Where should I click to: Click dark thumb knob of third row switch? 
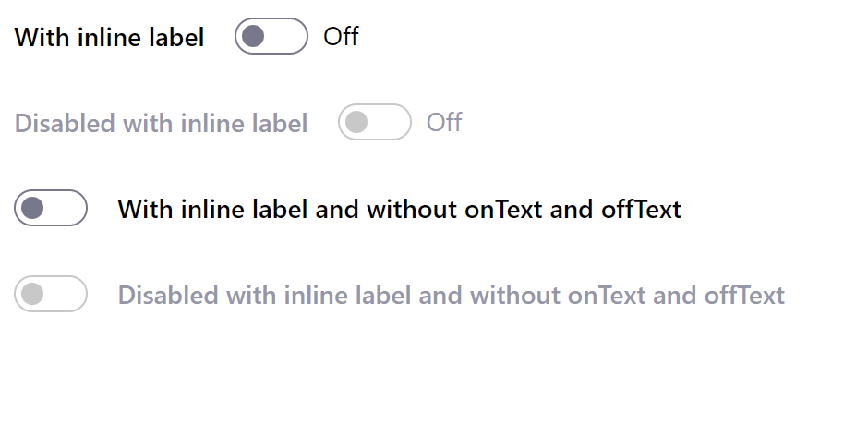click(x=33, y=208)
